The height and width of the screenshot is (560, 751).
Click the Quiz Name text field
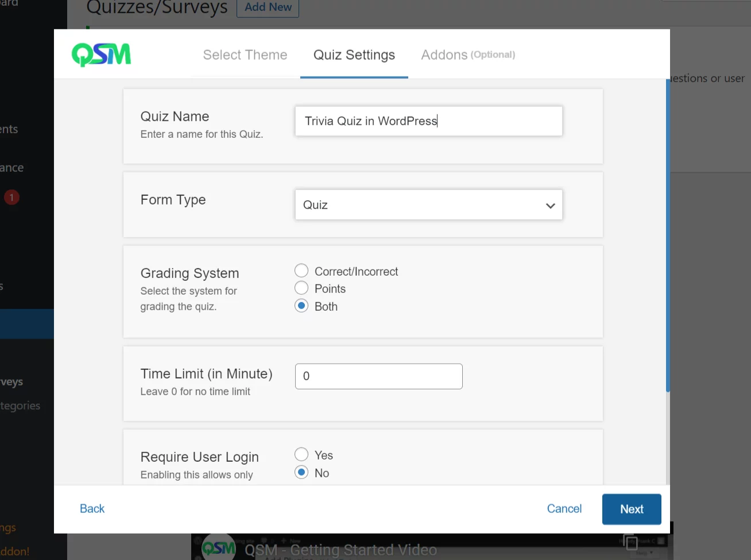[x=429, y=121]
